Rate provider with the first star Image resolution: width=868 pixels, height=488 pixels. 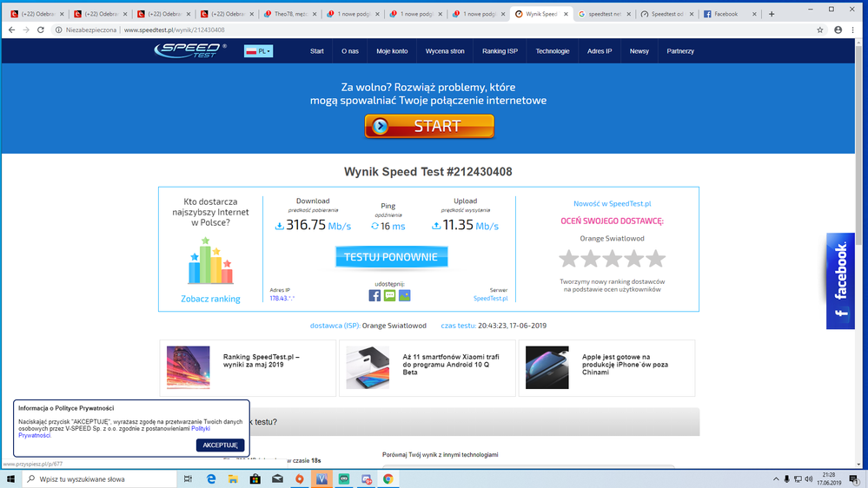point(568,259)
